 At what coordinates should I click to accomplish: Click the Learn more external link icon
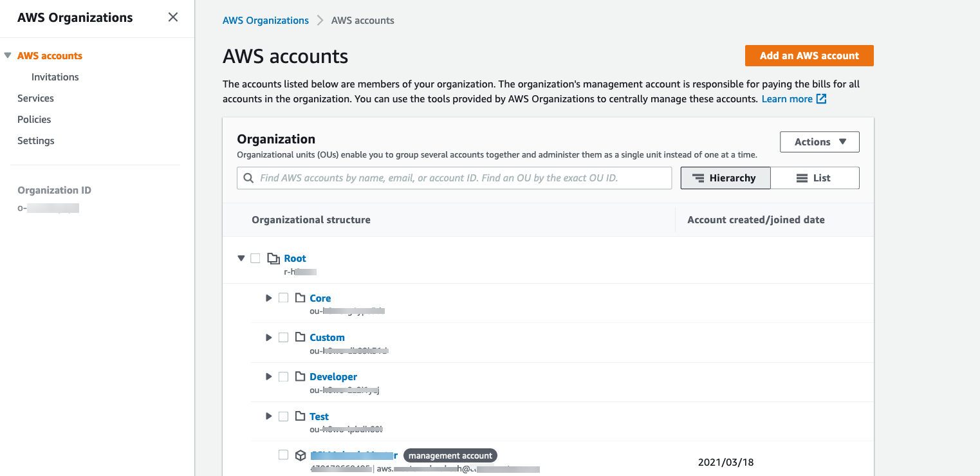[821, 99]
